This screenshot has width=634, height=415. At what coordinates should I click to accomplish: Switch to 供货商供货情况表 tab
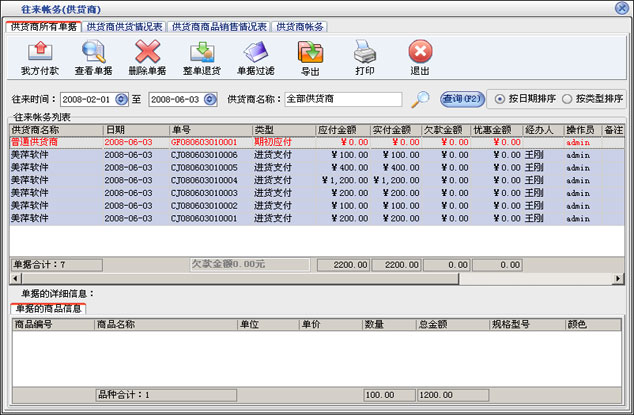(126, 25)
